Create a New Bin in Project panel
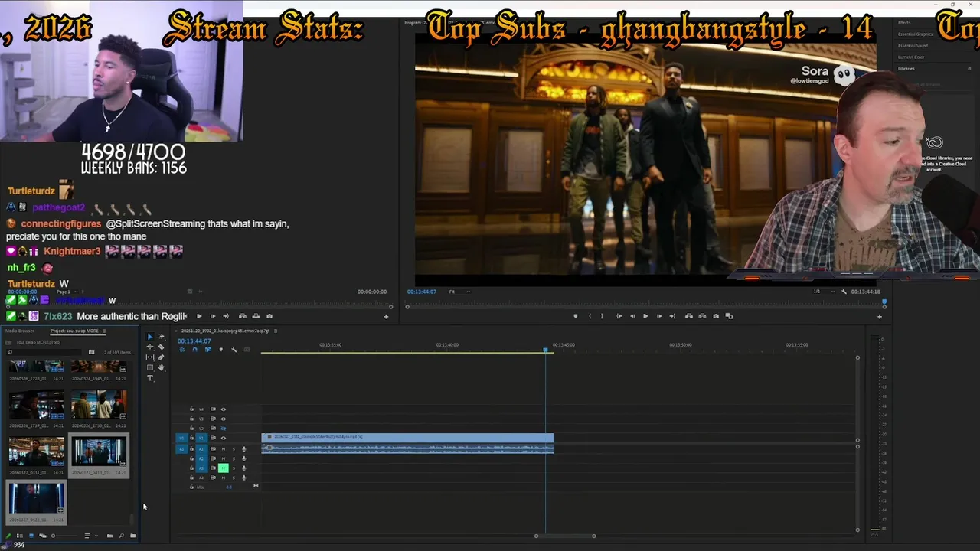980x551 pixels. 132,536
